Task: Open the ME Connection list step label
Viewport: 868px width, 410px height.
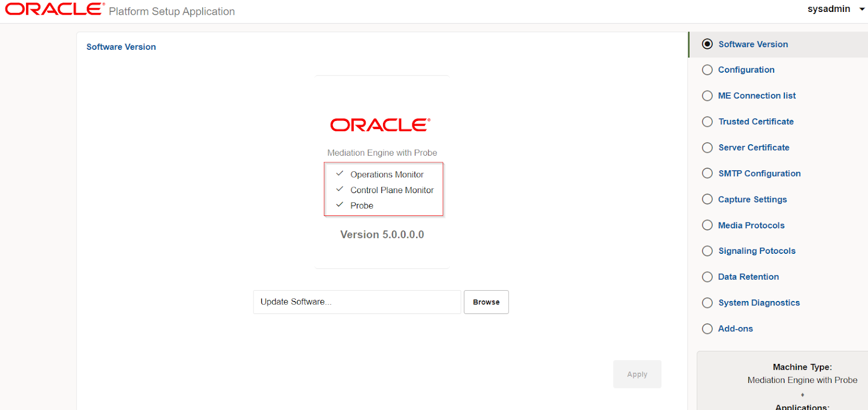Action: tap(757, 96)
